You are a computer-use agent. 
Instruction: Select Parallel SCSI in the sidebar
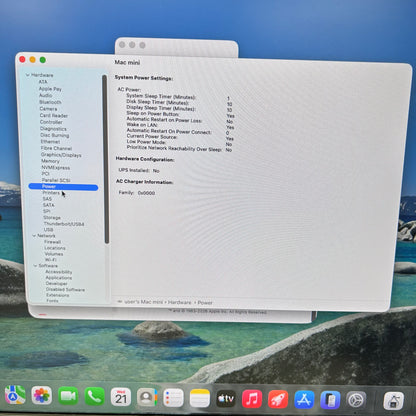coord(56,180)
